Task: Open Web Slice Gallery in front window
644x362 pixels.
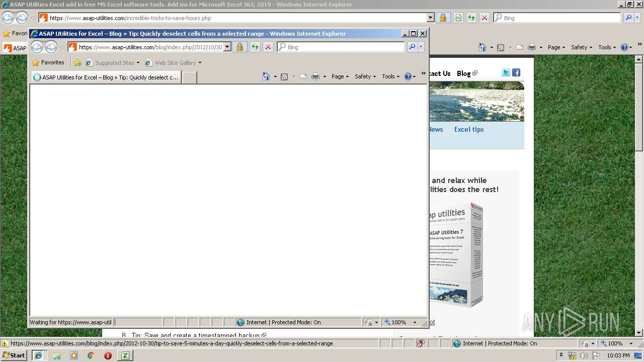Action: (174, 63)
